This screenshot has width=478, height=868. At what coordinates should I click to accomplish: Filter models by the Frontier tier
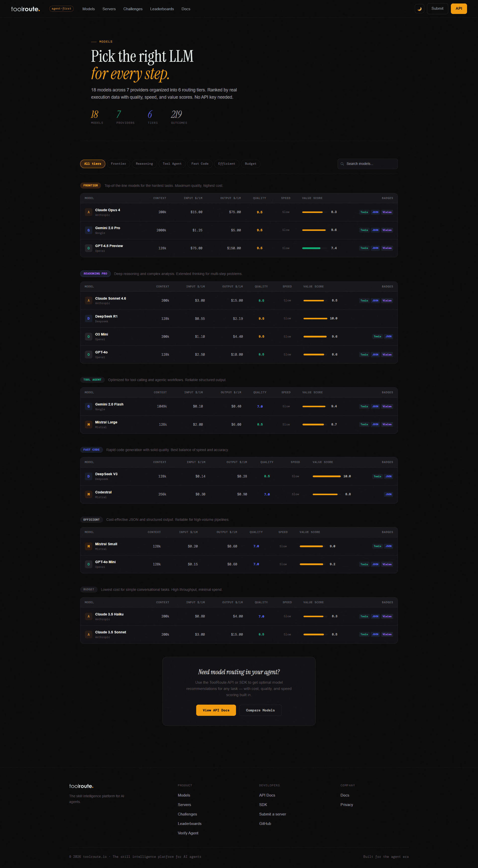pyautogui.click(x=119, y=164)
